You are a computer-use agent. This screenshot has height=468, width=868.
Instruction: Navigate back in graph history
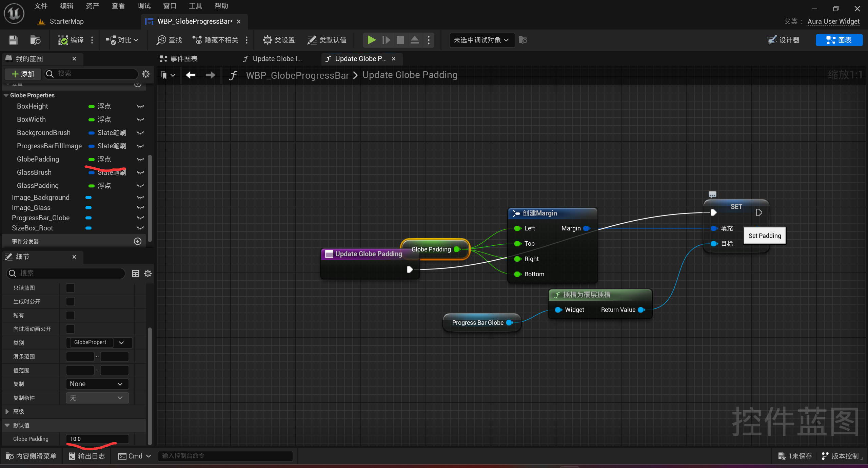coord(191,75)
